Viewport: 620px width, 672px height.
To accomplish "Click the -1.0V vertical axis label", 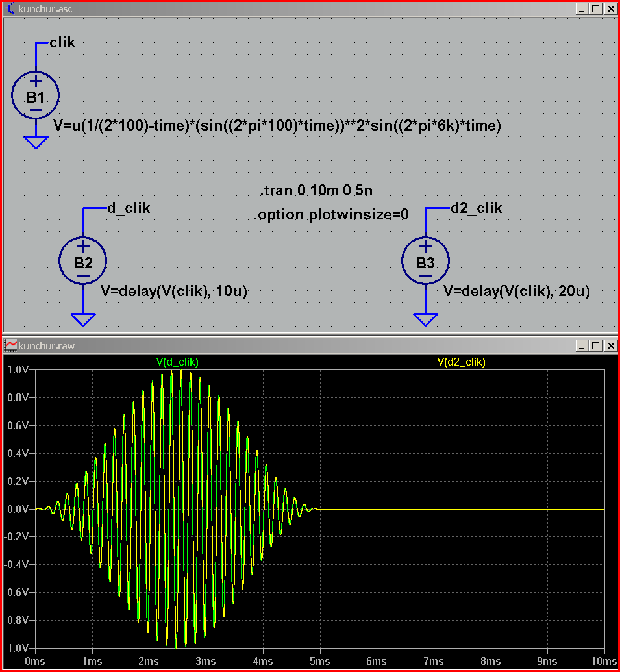I will (x=16, y=648).
